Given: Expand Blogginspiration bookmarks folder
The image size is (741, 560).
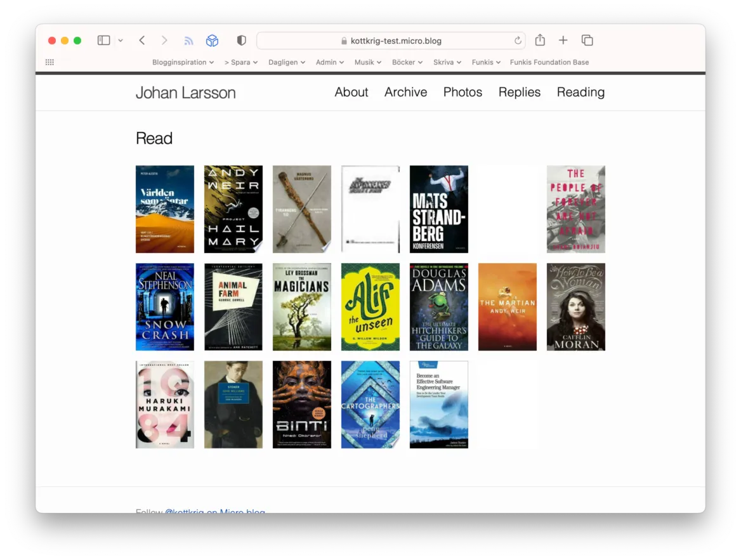Looking at the screenshot, I should pyautogui.click(x=183, y=62).
